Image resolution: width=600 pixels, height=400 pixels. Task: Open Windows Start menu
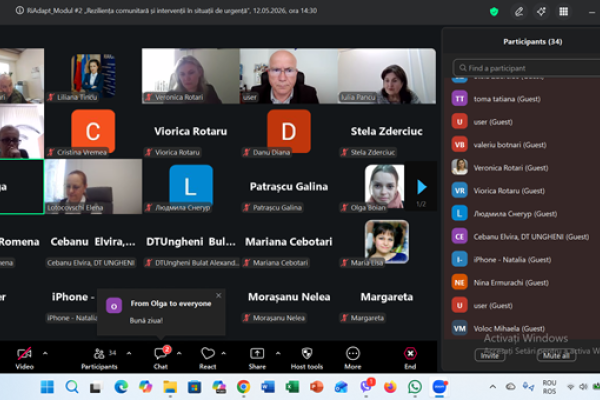click(x=47, y=387)
